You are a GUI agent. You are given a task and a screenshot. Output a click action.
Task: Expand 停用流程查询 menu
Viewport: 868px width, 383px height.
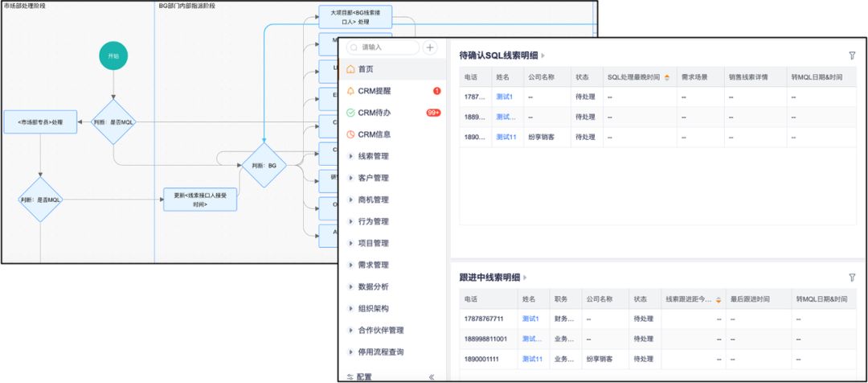click(350, 352)
